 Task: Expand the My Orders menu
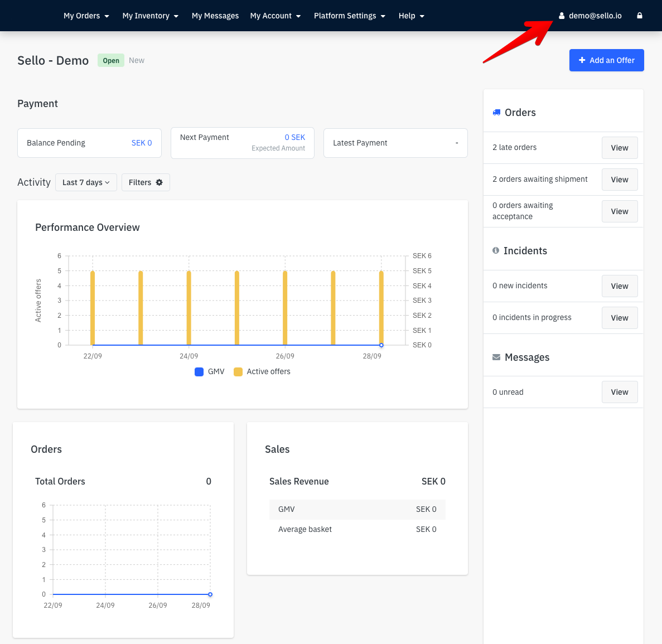[86, 16]
